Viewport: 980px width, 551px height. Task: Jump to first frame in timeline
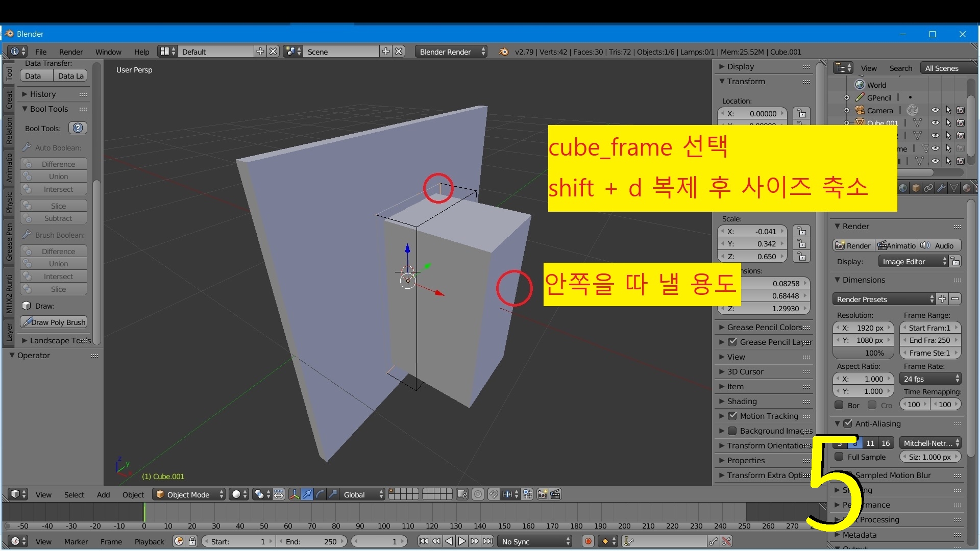pyautogui.click(x=424, y=541)
